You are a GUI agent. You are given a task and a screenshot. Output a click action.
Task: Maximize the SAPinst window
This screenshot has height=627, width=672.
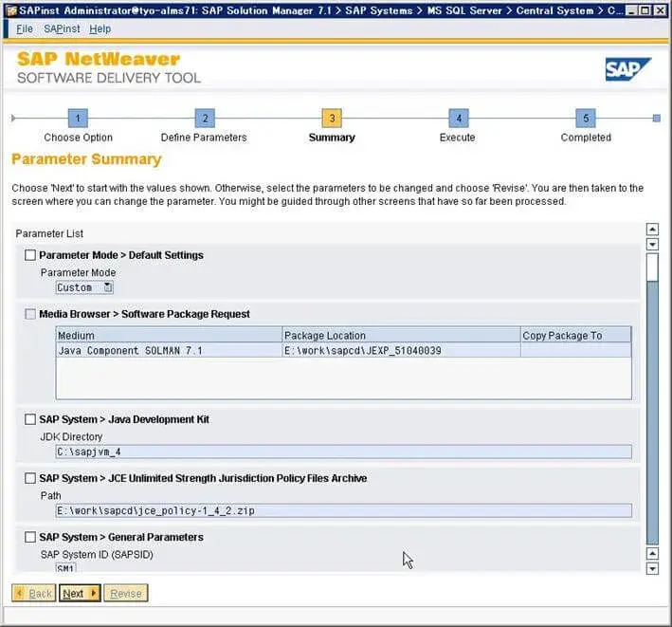coord(645,10)
